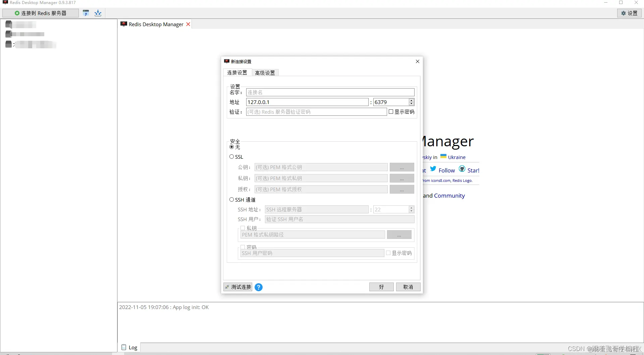
Task: Toggle 显示密码 checkbox beside auth field
Action: pos(391,112)
